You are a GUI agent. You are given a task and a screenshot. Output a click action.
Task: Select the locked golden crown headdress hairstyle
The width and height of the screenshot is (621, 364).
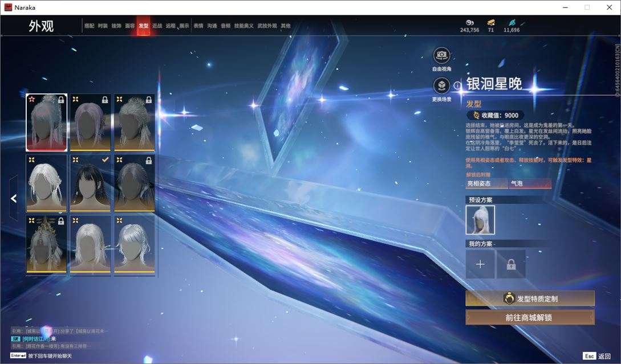click(x=46, y=244)
